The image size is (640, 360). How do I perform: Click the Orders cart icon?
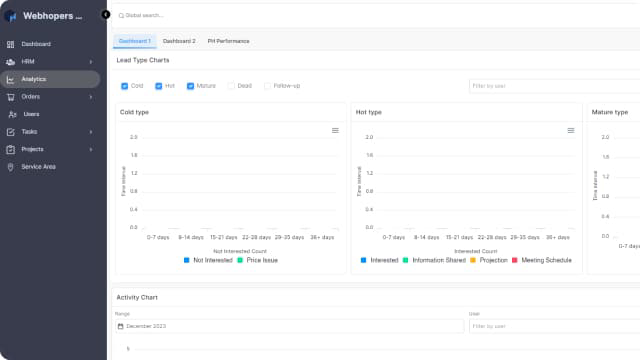pyautogui.click(x=11, y=97)
